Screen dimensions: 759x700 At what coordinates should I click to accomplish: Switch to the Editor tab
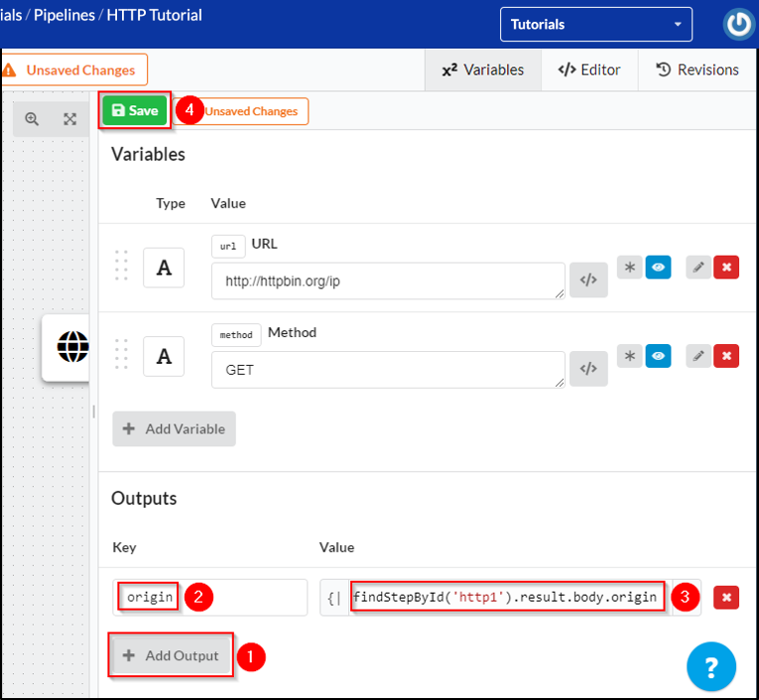click(589, 70)
